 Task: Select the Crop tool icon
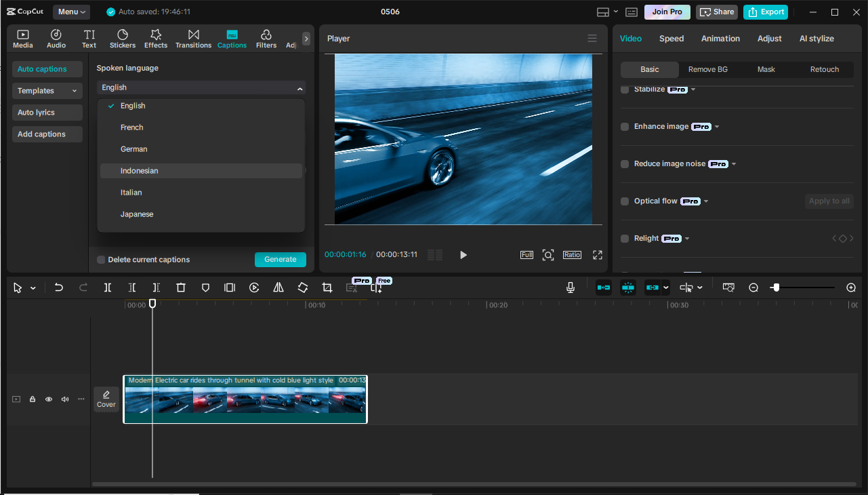point(327,287)
